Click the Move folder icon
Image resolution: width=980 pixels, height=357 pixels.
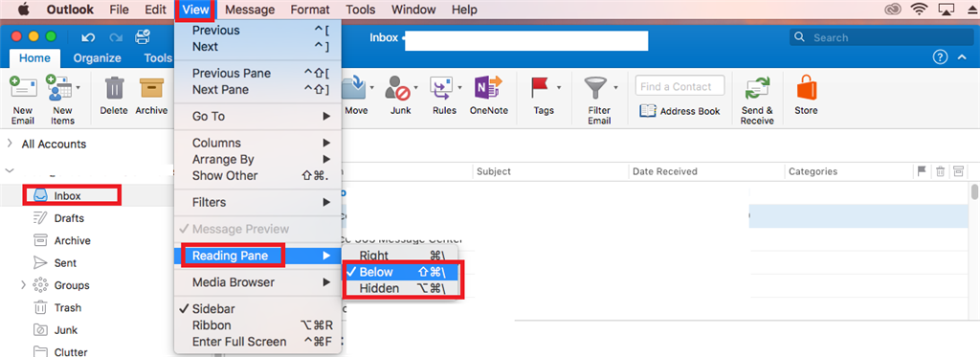[x=354, y=88]
